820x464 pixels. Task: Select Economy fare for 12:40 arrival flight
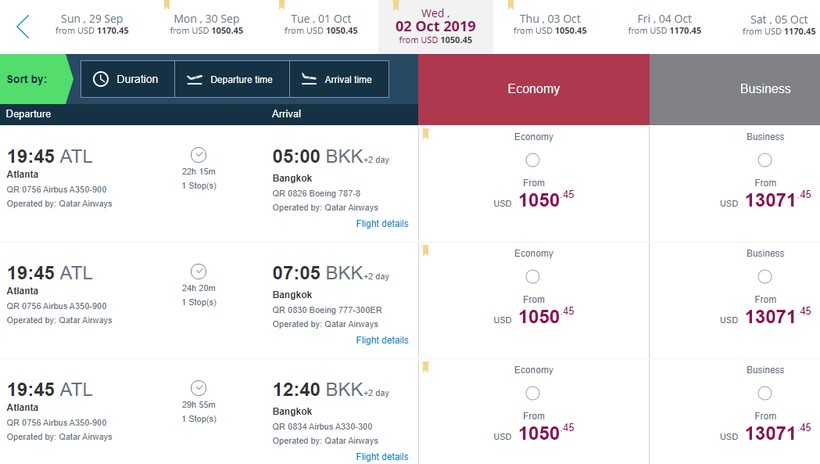click(532, 393)
